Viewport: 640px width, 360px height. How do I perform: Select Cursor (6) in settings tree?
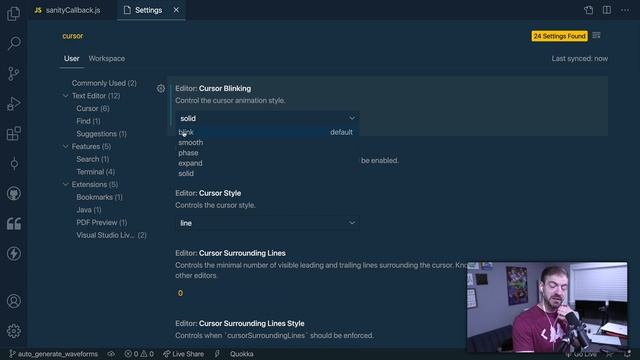click(93, 109)
